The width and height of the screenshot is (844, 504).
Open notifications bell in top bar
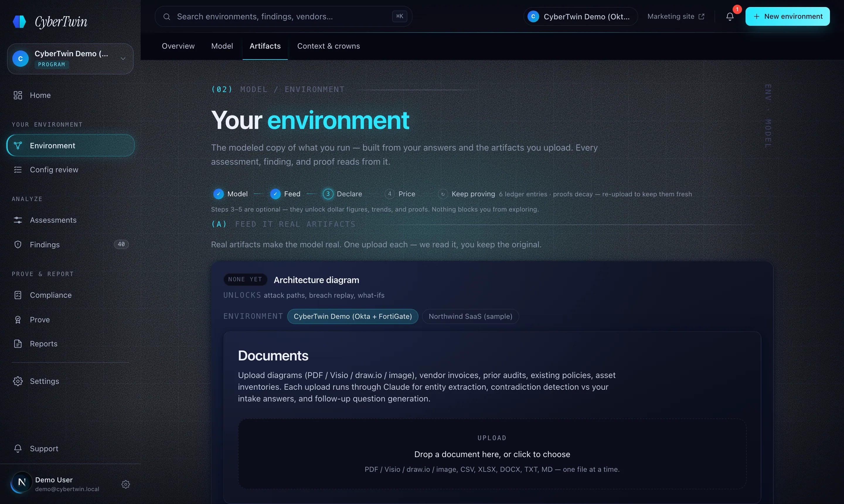[x=730, y=17]
